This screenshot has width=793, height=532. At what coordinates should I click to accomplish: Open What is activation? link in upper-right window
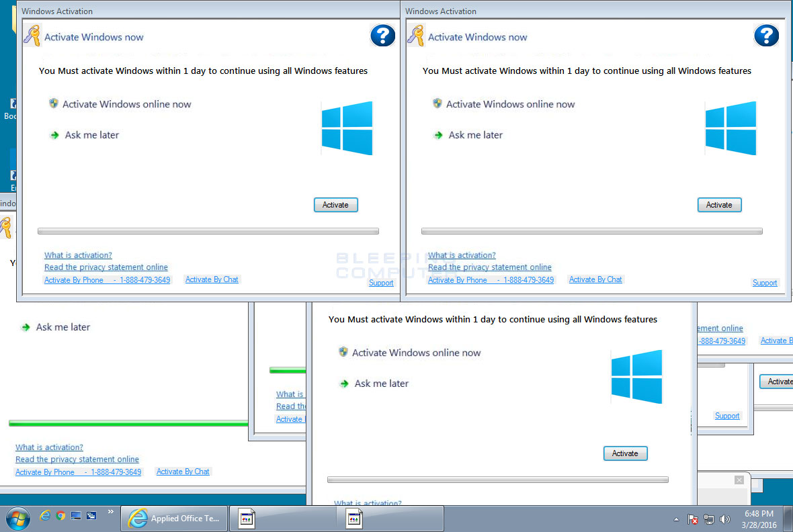462,255
